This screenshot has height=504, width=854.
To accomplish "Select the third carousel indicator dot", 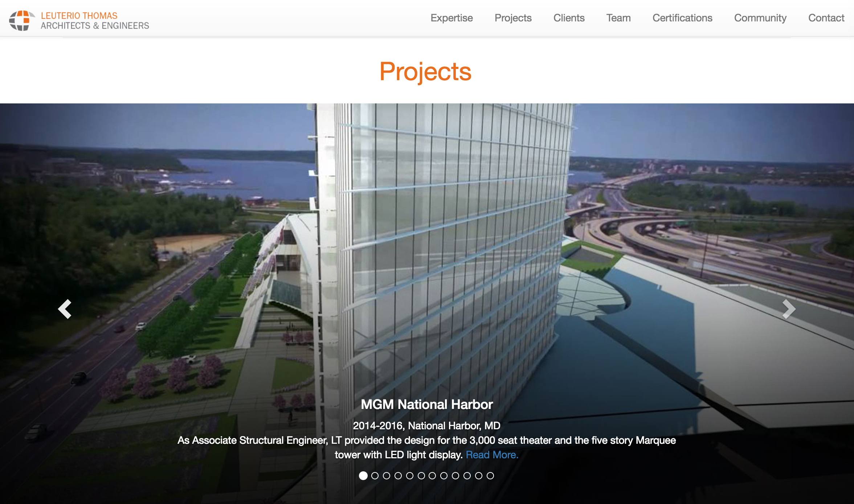I will [387, 476].
